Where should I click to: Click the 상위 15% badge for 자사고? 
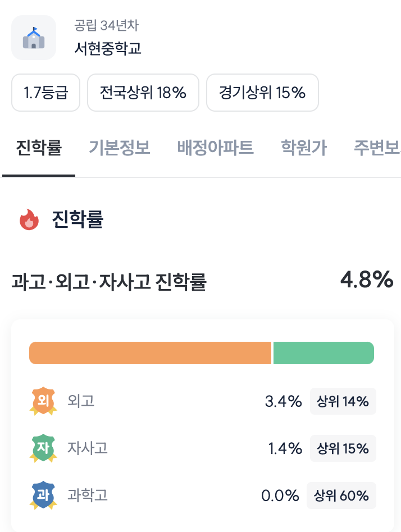coord(343,448)
